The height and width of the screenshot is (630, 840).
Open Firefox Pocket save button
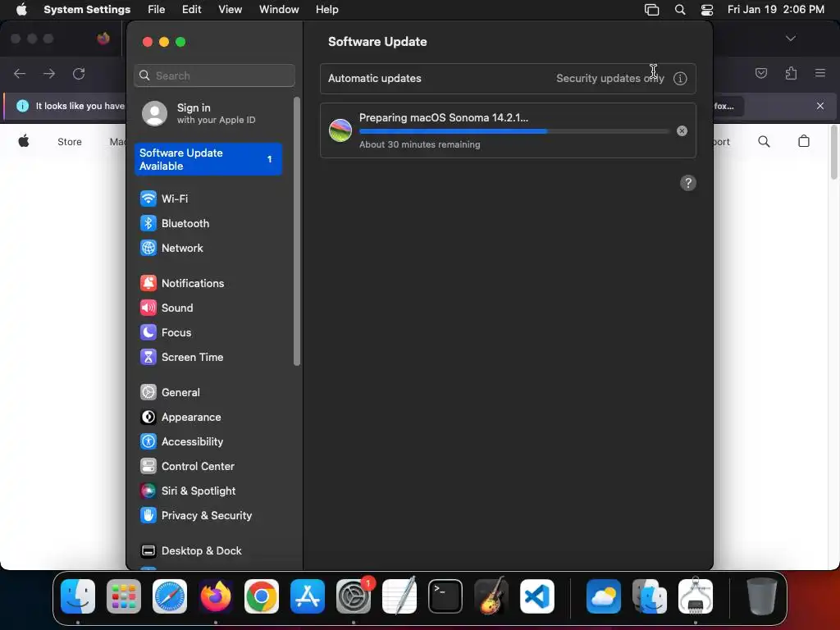761,73
